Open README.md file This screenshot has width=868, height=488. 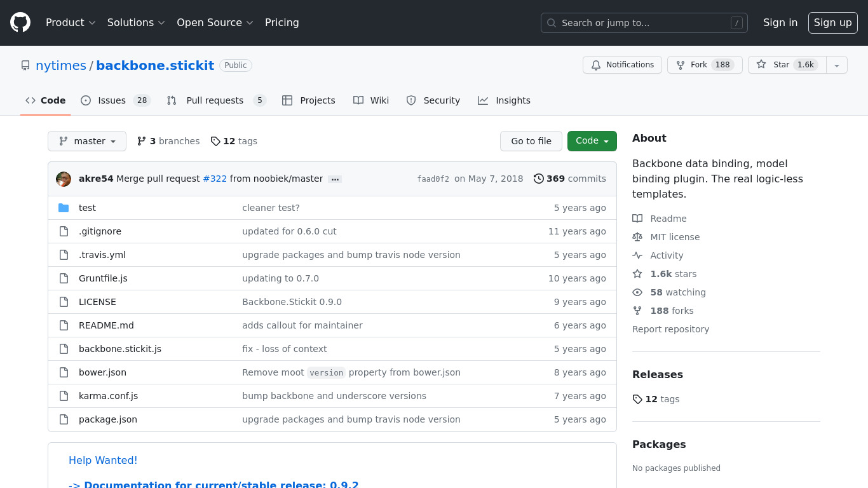(106, 325)
